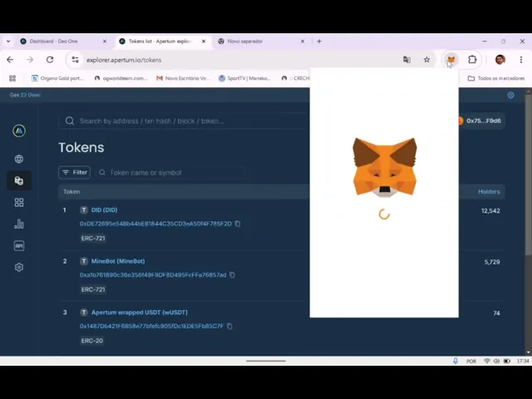The image size is (532, 399).
Task: Open the tab search dropdown arrow
Action: pos(8,42)
